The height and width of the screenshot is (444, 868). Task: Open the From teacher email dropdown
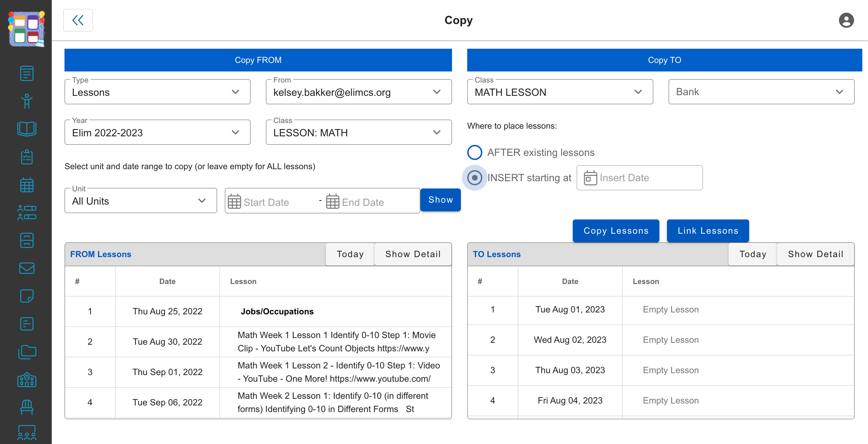point(358,92)
